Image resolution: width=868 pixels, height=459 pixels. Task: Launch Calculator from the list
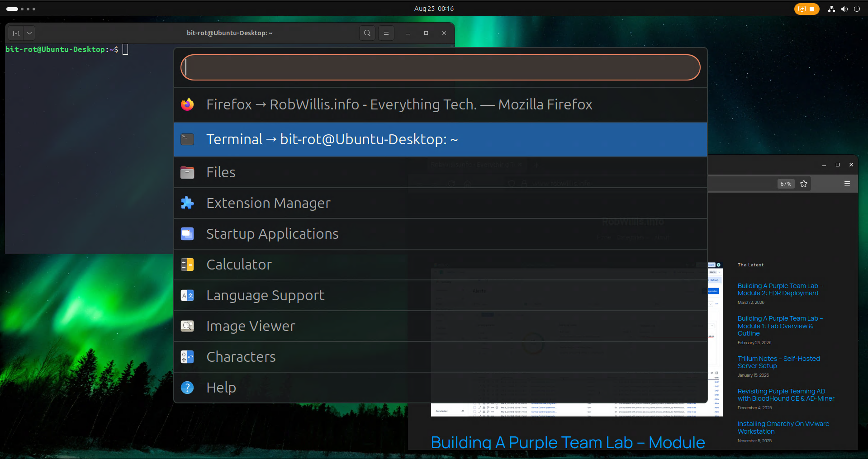(440, 265)
